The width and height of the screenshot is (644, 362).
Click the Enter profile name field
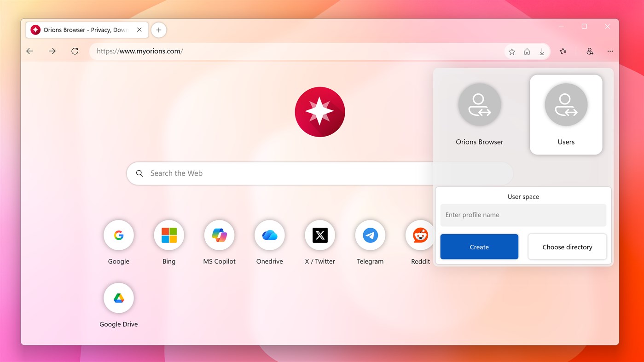[523, 215]
